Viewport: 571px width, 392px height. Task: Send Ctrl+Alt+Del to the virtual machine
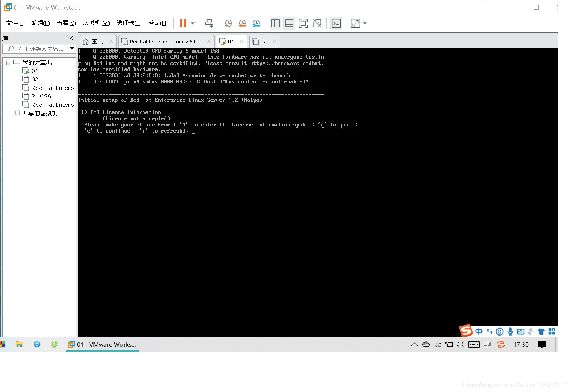pos(209,23)
